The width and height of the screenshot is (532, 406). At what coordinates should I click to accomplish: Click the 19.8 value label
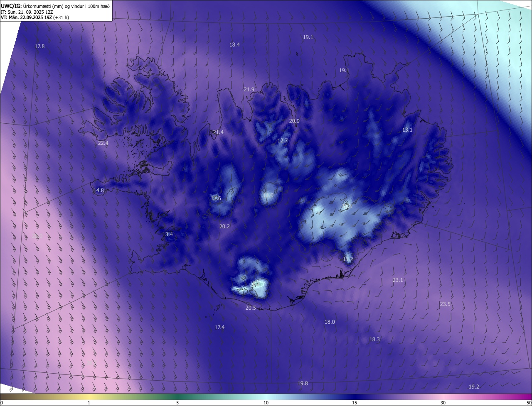pyautogui.click(x=303, y=384)
